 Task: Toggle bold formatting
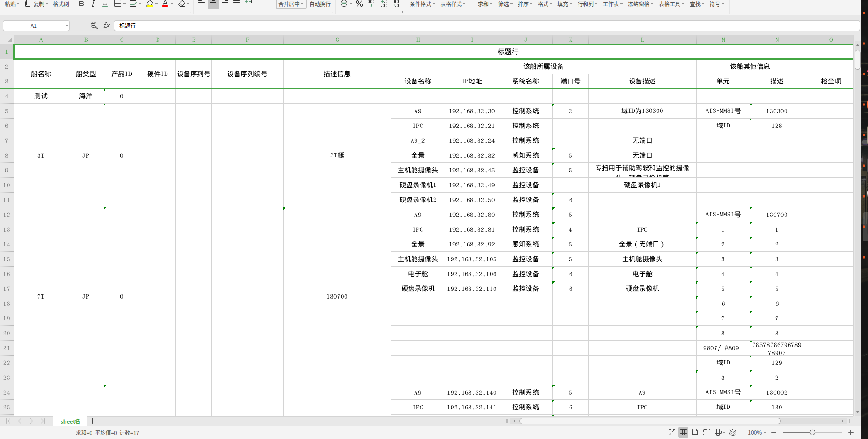point(82,4)
